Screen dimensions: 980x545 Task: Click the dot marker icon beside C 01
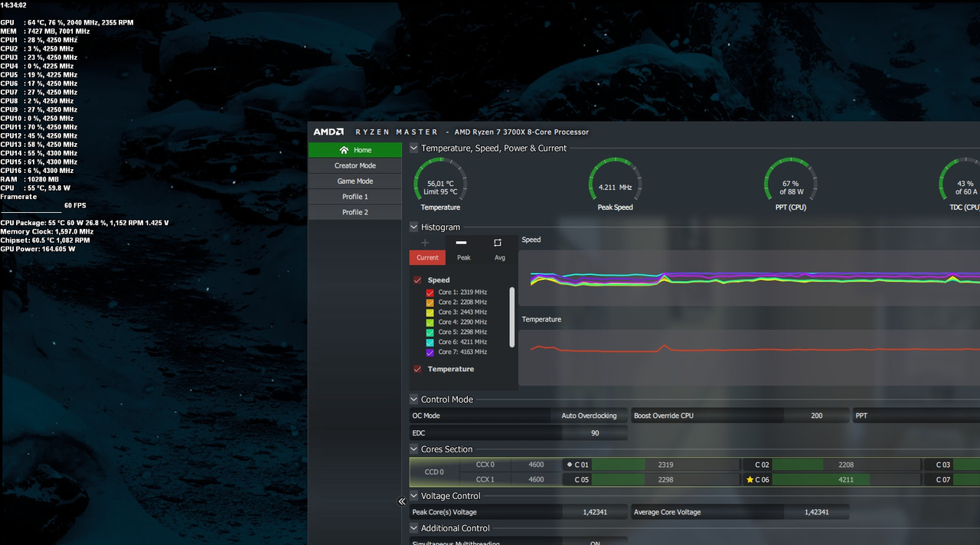tap(569, 465)
